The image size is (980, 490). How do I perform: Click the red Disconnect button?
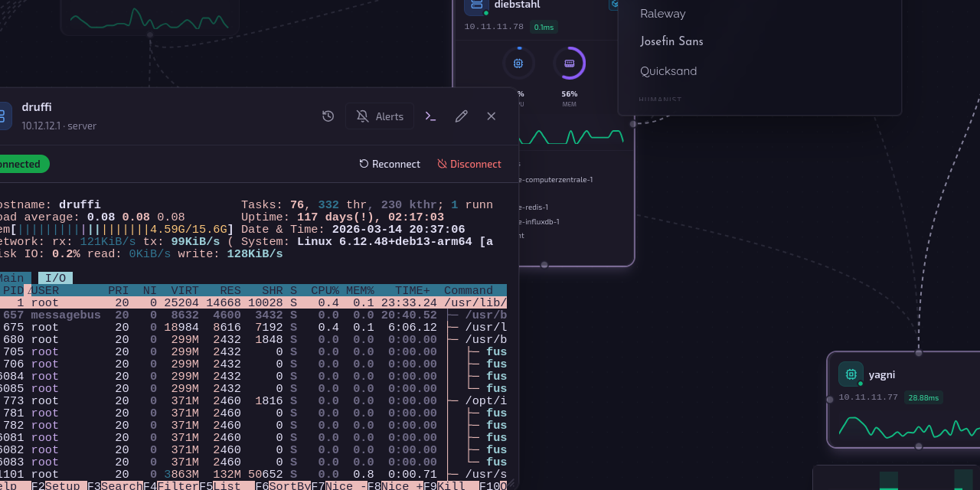point(469,164)
